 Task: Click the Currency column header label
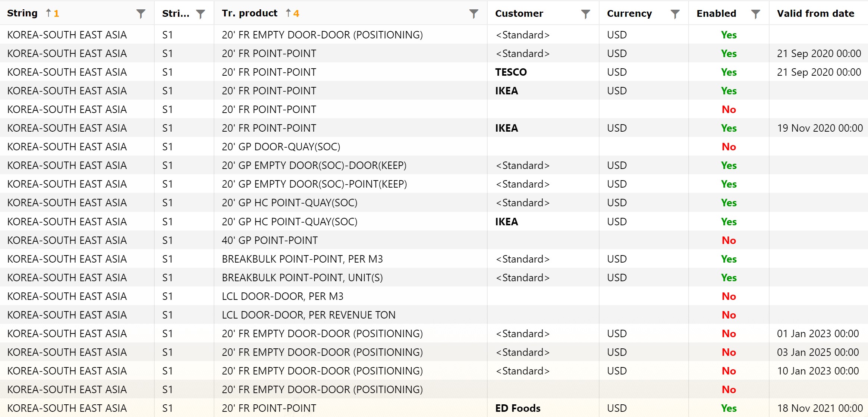pos(629,13)
